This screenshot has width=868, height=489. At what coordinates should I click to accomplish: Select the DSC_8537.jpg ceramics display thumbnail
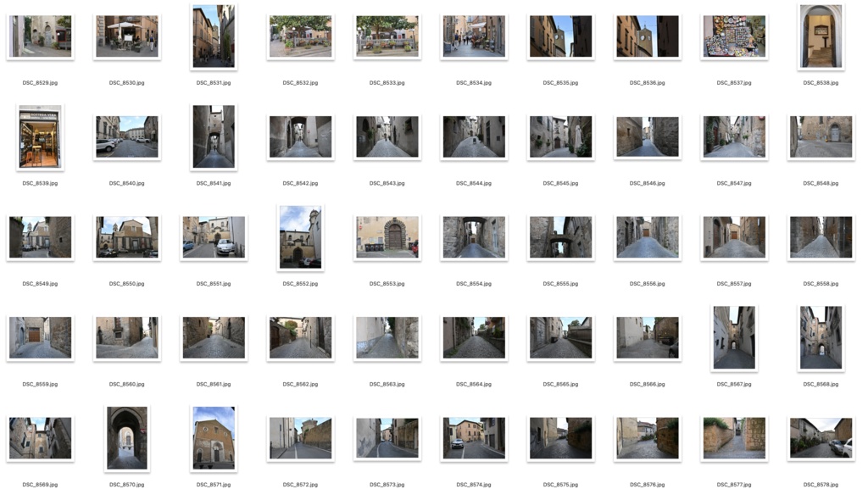point(734,36)
